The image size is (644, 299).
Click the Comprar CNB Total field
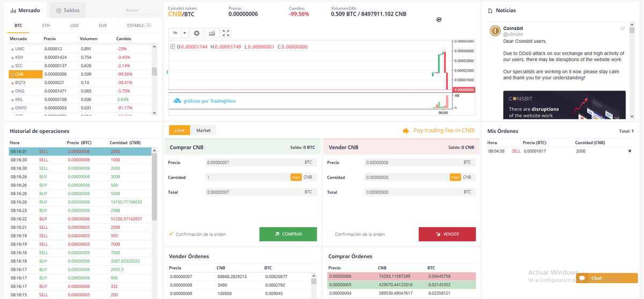click(x=261, y=192)
